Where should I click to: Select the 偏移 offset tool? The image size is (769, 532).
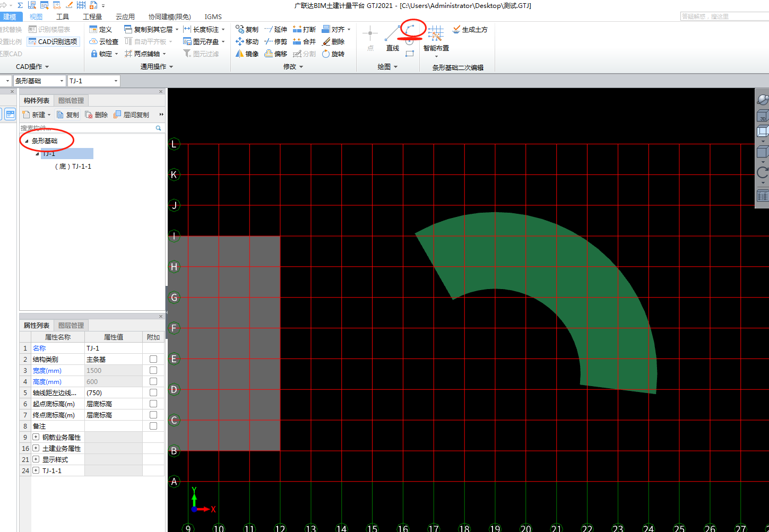(276, 54)
